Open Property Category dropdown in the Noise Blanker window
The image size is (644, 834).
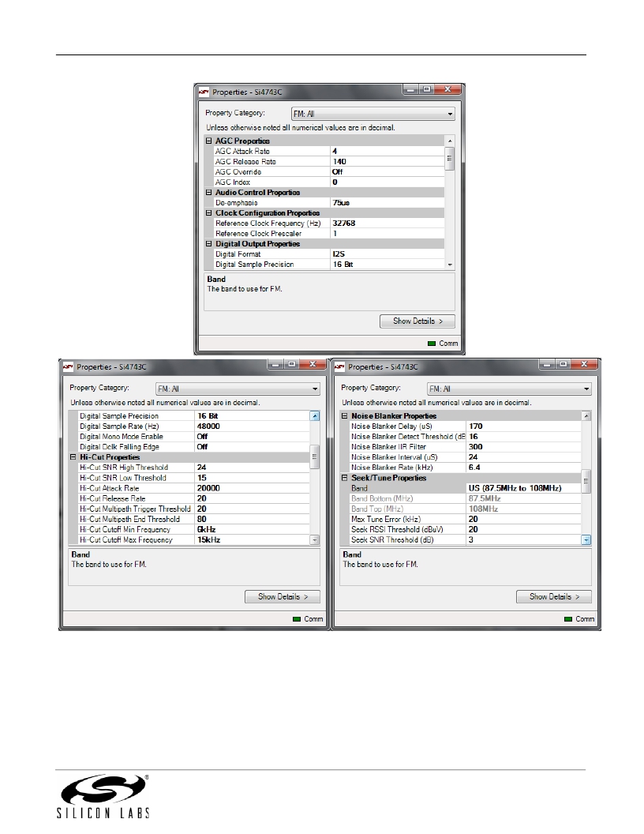(509, 389)
